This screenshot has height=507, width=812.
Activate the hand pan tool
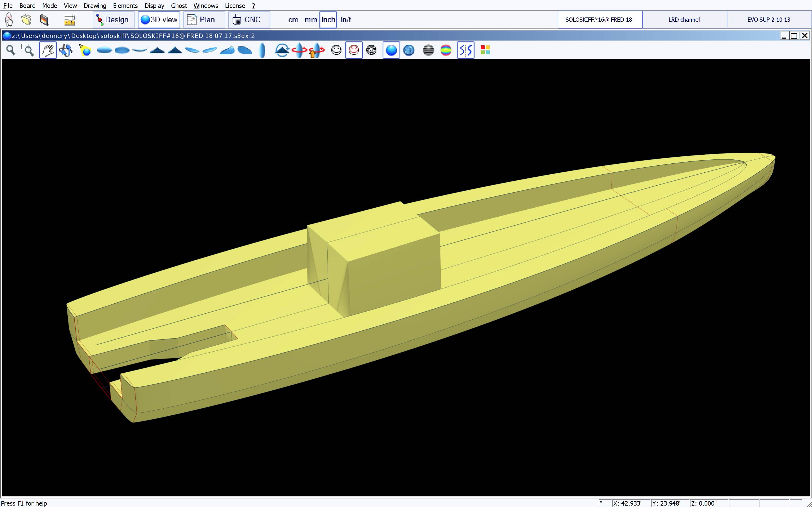click(x=48, y=50)
